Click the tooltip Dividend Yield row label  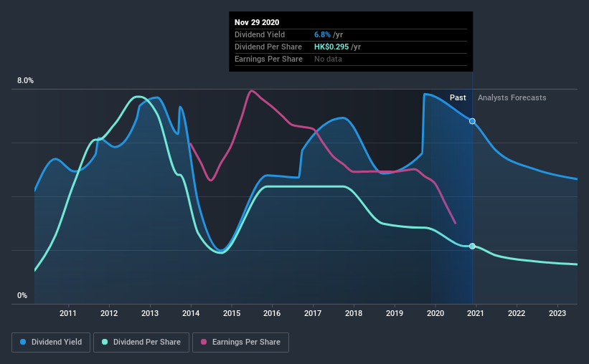(260, 34)
